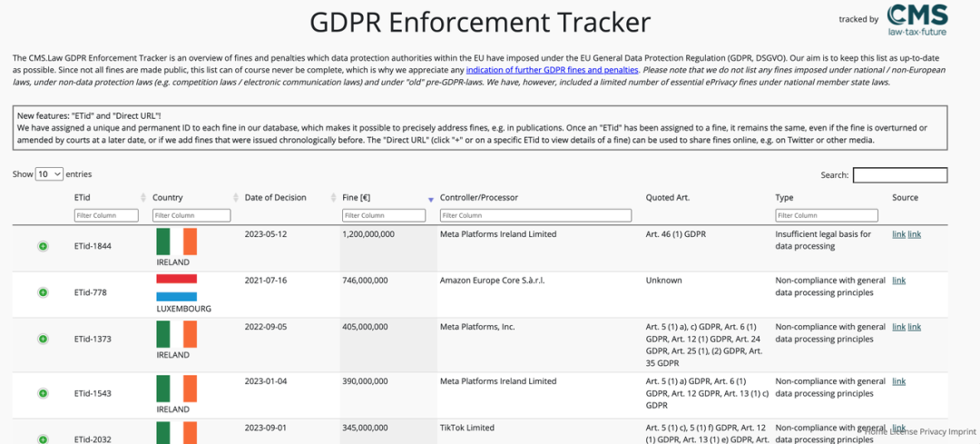The width and height of the screenshot is (980, 444).
Task: Click the 390,000,000 fine amount cell
Action: click(x=365, y=381)
